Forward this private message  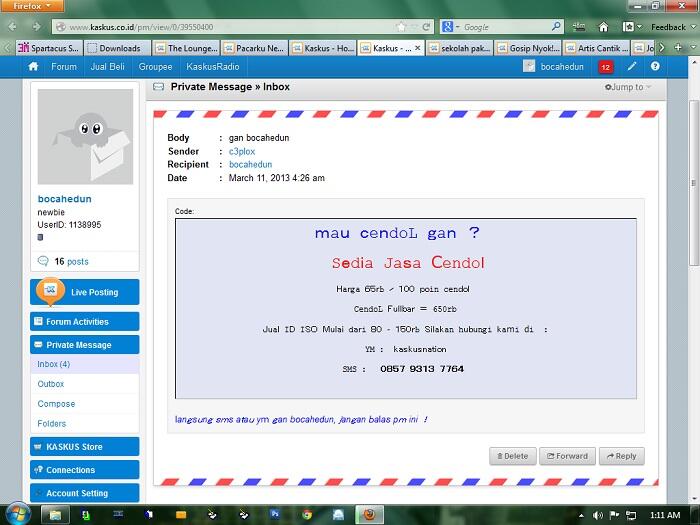567,456
